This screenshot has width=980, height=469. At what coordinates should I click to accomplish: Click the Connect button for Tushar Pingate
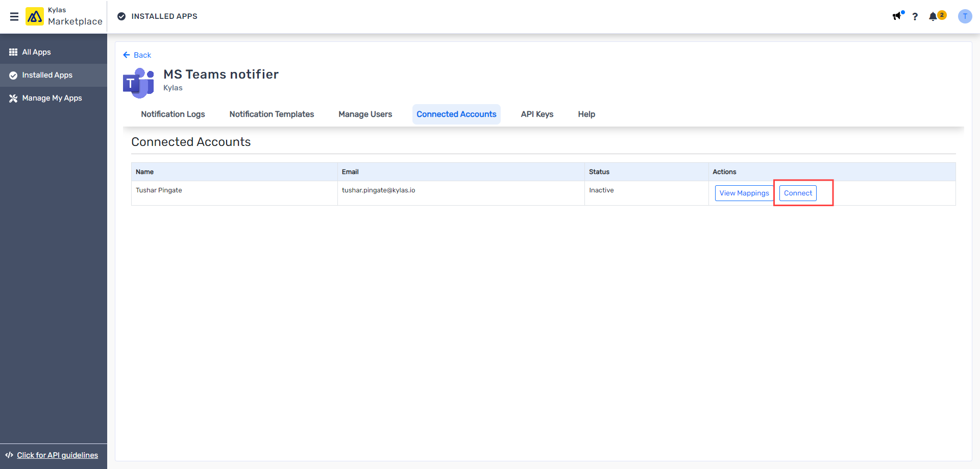click(798, 193)
